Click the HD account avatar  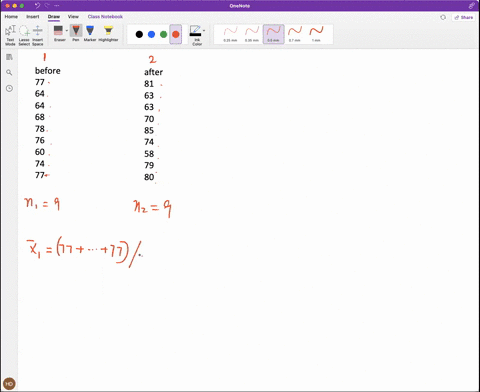point(9,384)
